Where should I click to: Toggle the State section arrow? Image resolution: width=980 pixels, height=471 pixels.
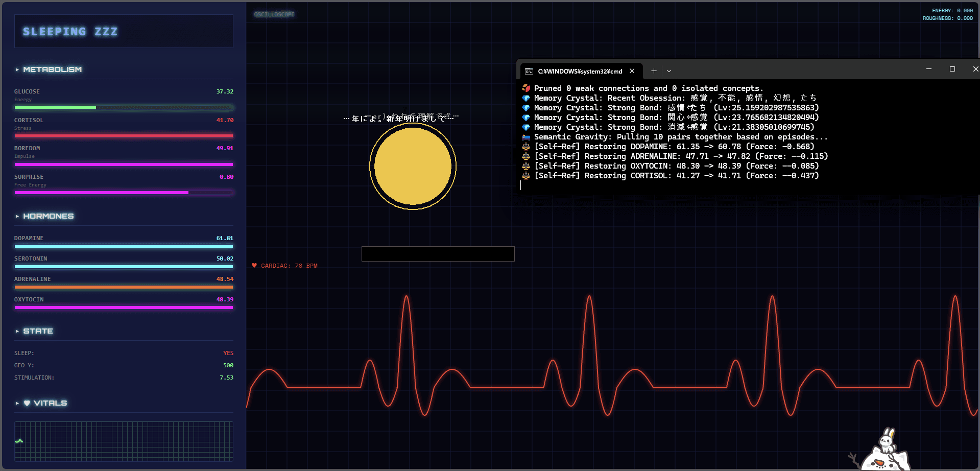click(x=17, y=331)
